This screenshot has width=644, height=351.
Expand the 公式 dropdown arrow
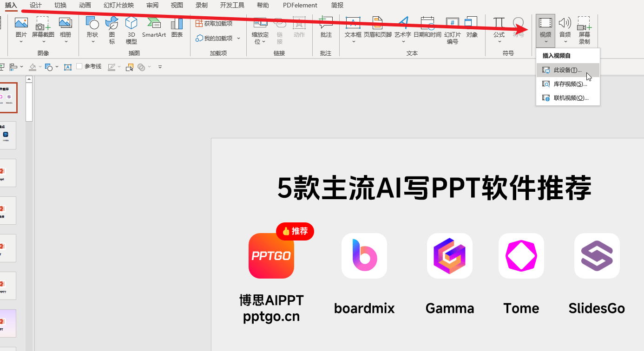[x=499, y=42]
